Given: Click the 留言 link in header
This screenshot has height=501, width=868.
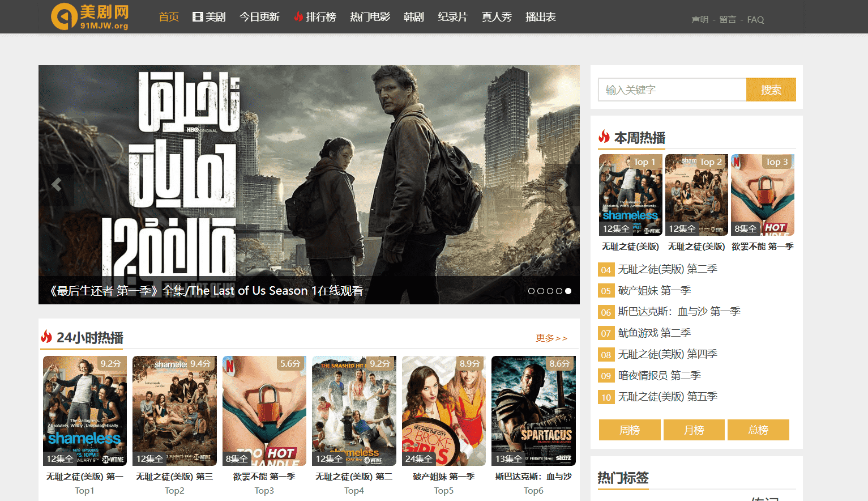Looking at the screenshot, I should coord(728,20).
